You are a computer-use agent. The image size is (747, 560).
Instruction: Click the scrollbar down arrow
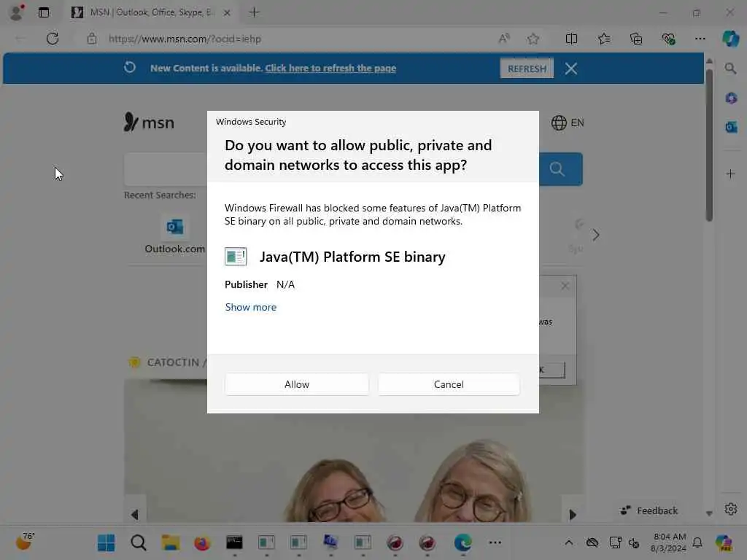[x=709, y=513]
